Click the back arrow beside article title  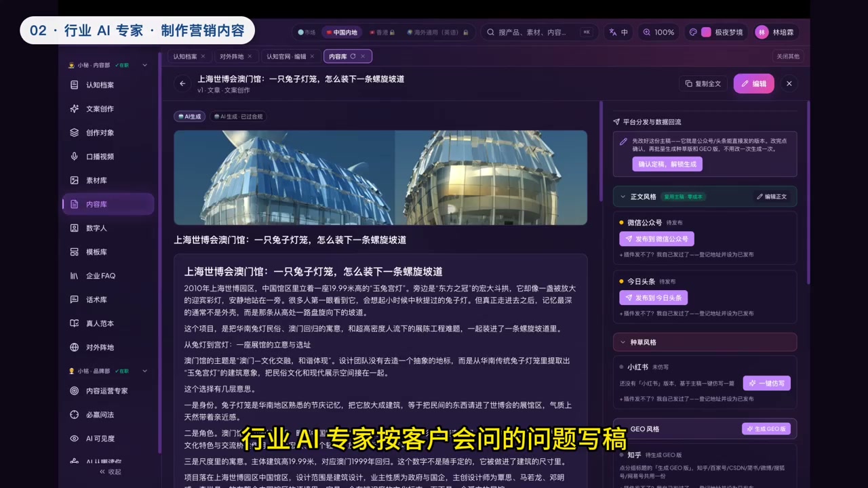point(182,83)
